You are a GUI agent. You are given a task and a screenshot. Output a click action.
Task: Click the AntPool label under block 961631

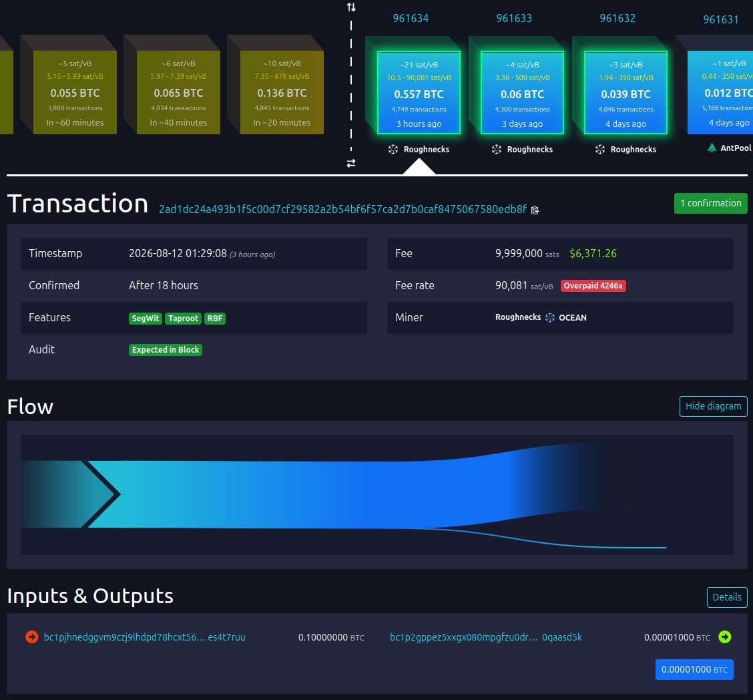(736, 148)
